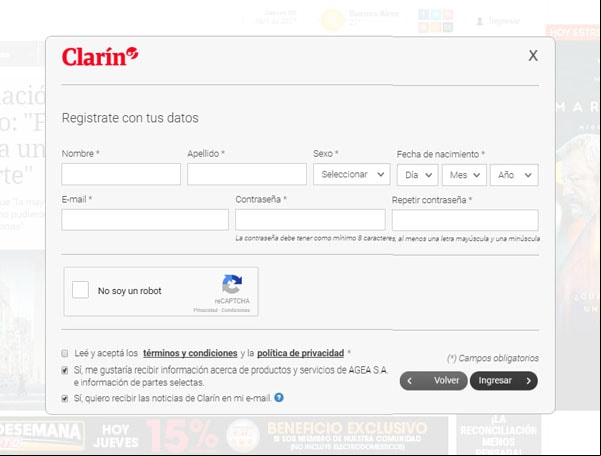Open the términos y condiciones link

coord(190,353)
